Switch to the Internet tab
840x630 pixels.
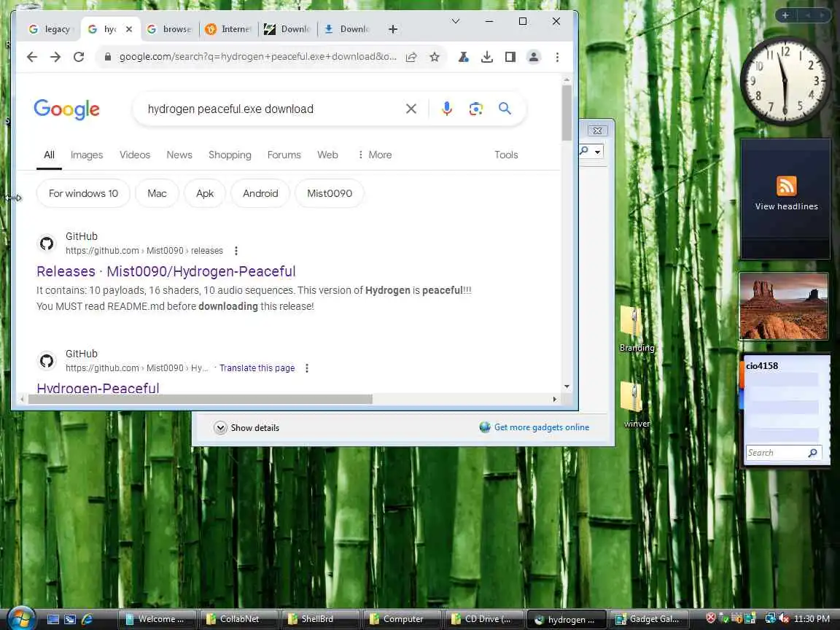click(229, 29)
